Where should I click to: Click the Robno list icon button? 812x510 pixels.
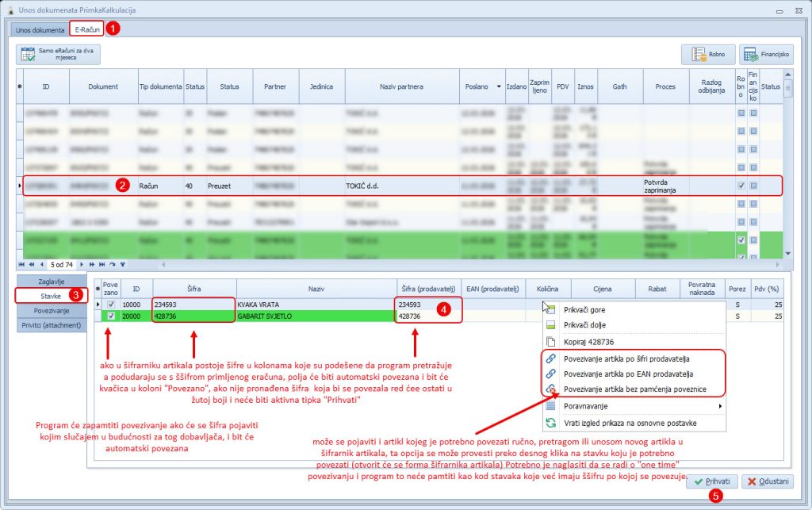tap(699, 55)
